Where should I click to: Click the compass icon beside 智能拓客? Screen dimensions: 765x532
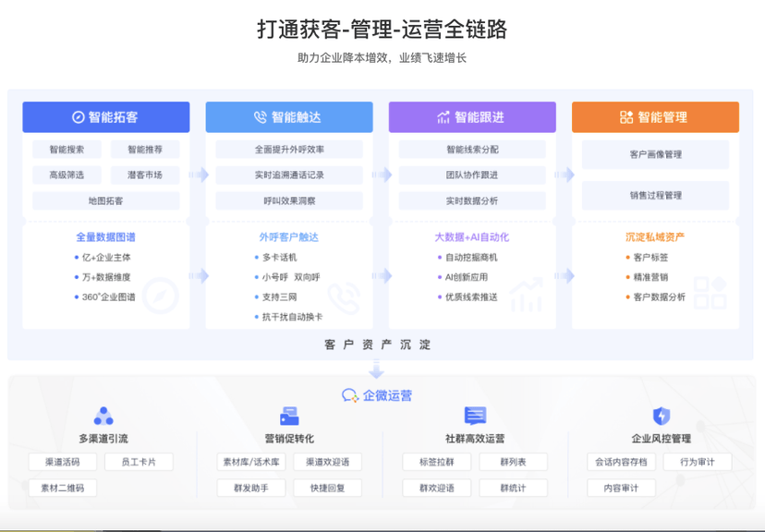(x=78, y=117)
